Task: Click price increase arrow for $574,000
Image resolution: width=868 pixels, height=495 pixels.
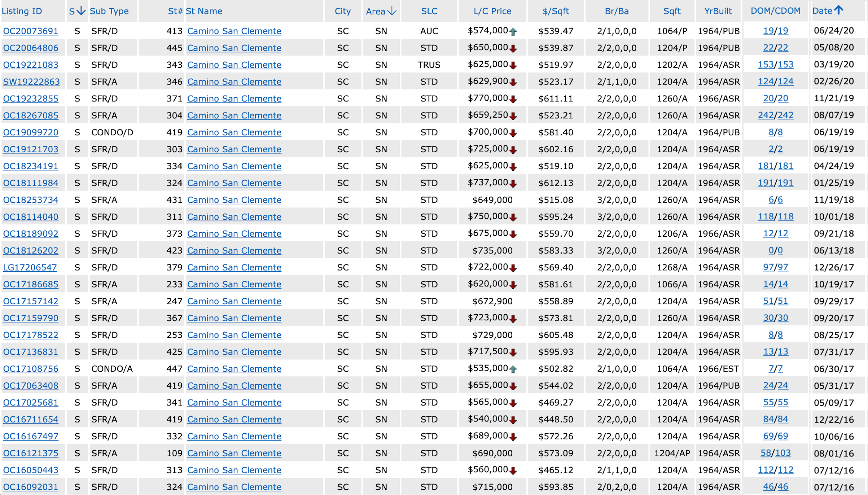Action: pyautogui.click(x=513, y=31)
